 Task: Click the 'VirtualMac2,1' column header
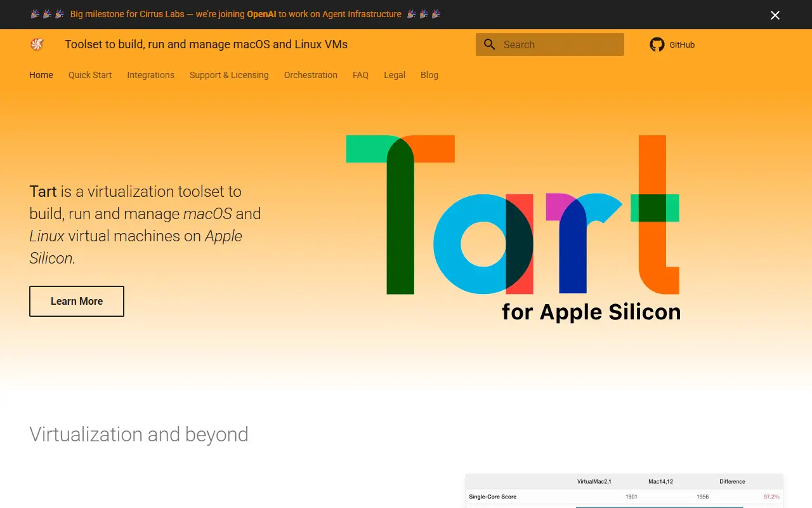[594, 481]
